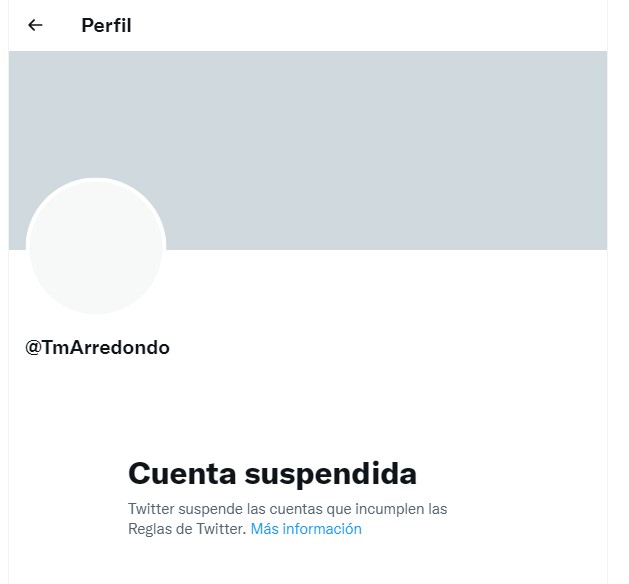
Task: Go back using the left arrow beside Perfil
Action: [35, 25]
